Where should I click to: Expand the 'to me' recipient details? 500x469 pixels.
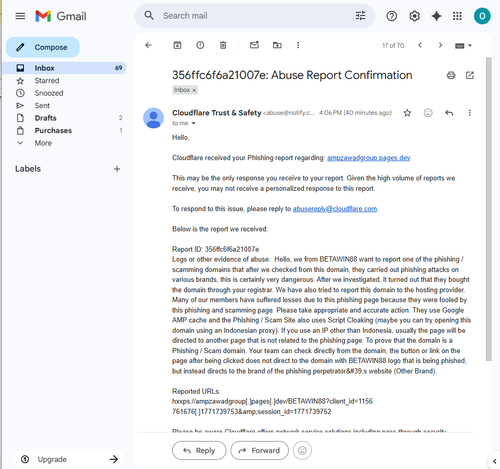(193, 123)
